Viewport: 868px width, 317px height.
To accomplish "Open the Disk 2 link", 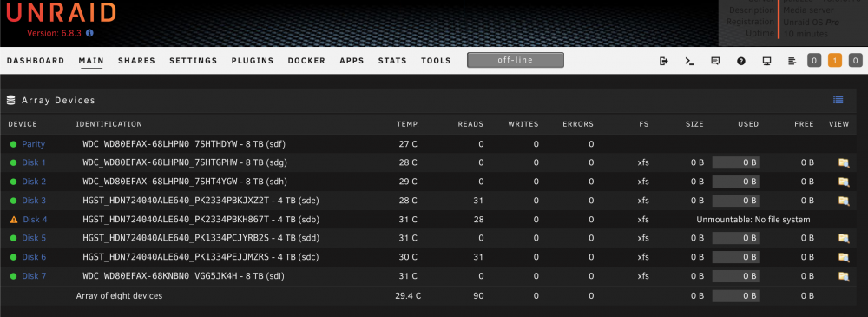I will pos(34,182).
